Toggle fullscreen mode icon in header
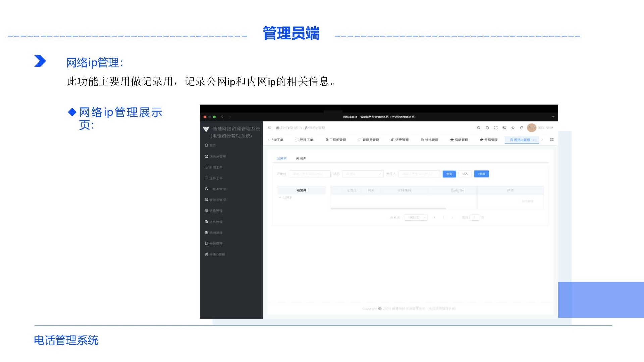This screenshot has height=362, width=644. (x=496, y=128)
